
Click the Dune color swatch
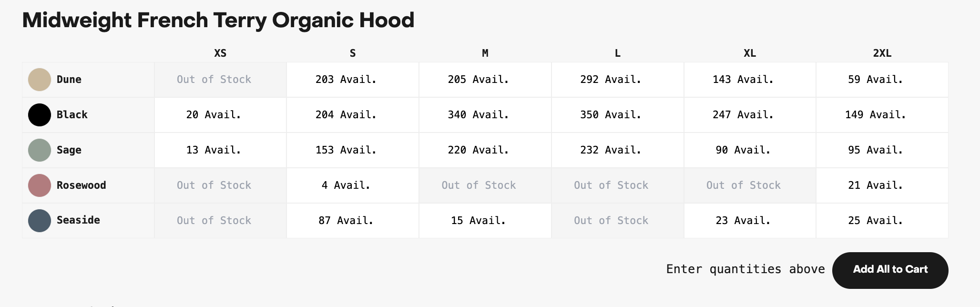(x=40, y=80)
